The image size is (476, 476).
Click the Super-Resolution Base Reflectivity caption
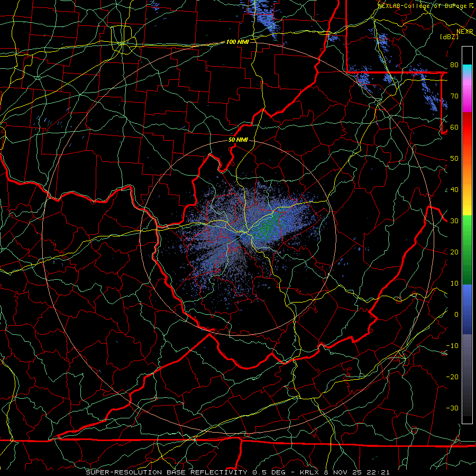(237, 472)
